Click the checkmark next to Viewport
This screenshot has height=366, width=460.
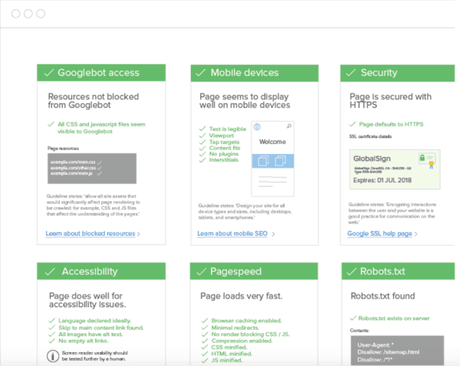(x=202, y=136)
